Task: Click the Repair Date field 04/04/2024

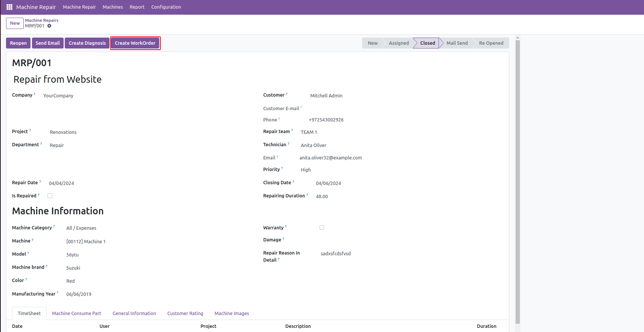Action: (x=61, y=183)
